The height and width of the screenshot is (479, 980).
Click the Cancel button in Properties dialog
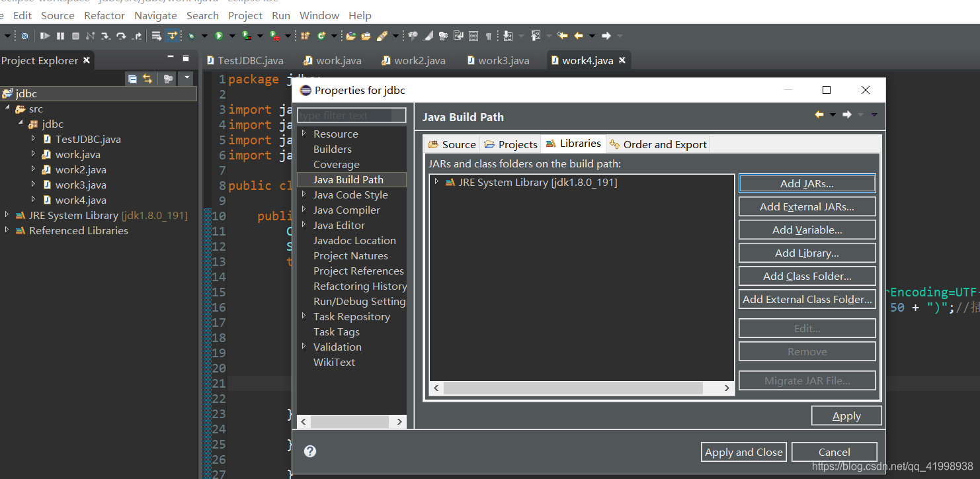834,452
